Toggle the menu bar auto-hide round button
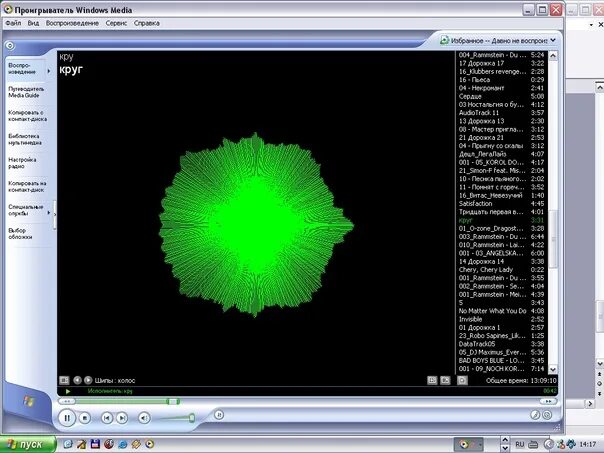 point(10,46)
